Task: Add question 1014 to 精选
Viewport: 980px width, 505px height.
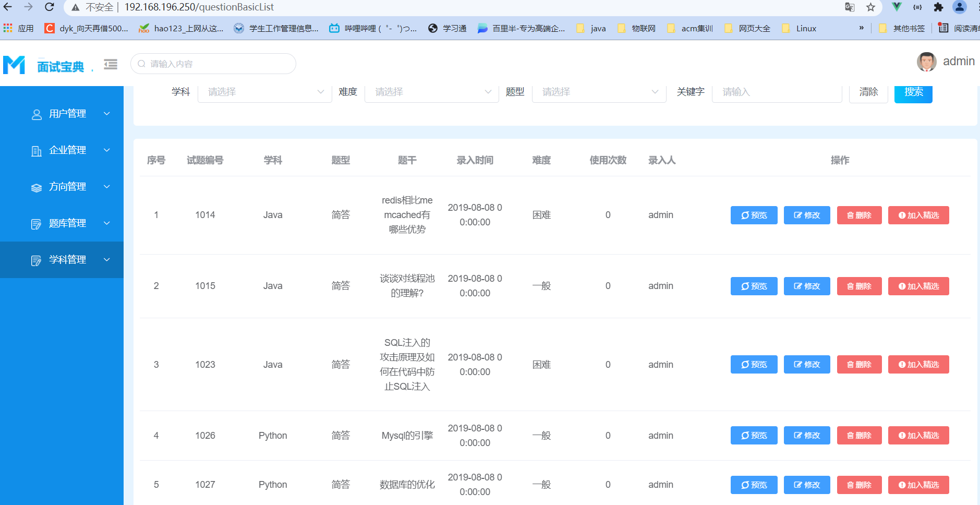Action: pos(918,215)
